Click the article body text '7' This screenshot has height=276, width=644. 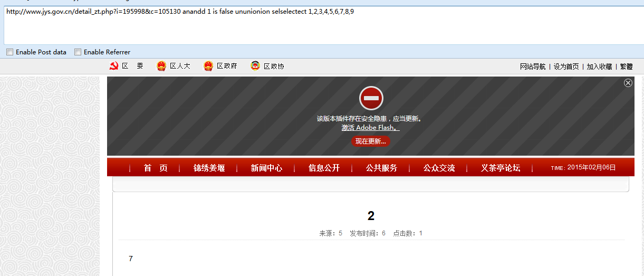tap(131, 259)
